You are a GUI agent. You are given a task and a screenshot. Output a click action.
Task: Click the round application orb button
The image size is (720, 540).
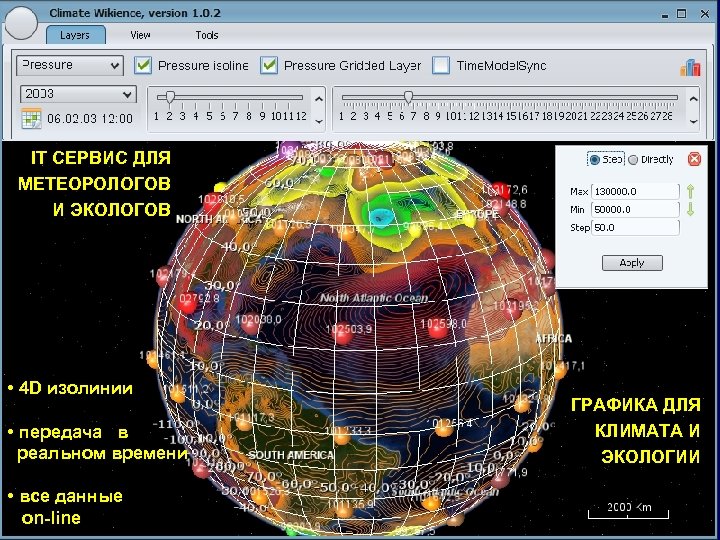(21, 24)
